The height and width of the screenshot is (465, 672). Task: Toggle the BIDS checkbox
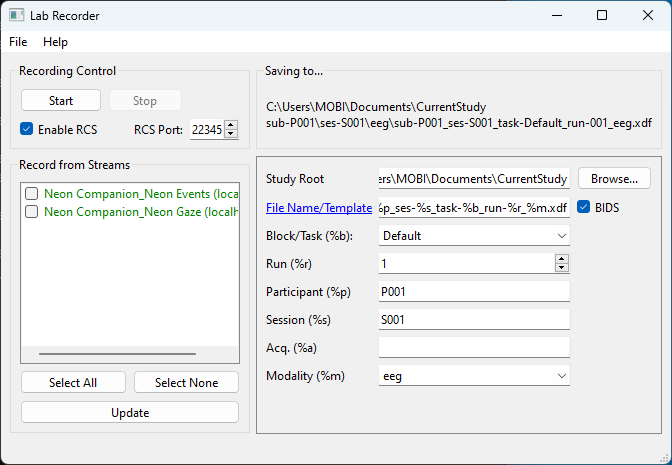point(583,207)
